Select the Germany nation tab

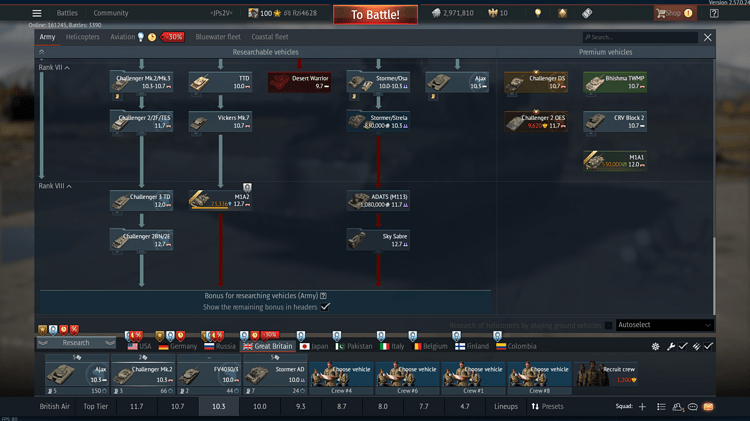pyautogui.click(x=178, y=346)
